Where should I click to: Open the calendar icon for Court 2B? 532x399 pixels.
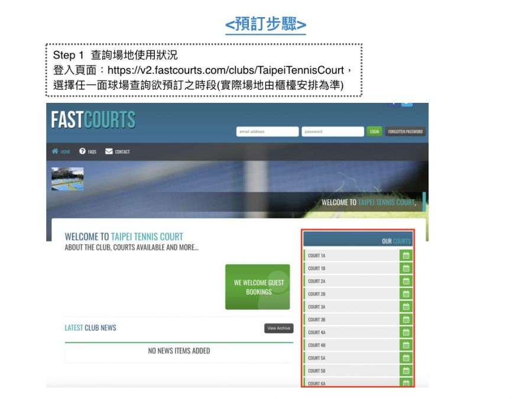(406, 294)
